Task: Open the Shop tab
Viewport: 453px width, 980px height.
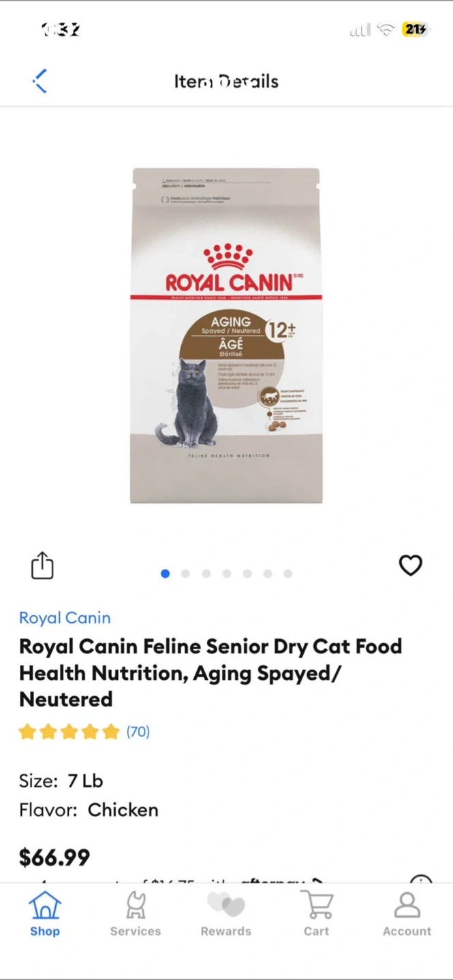Action: (45, 914)
